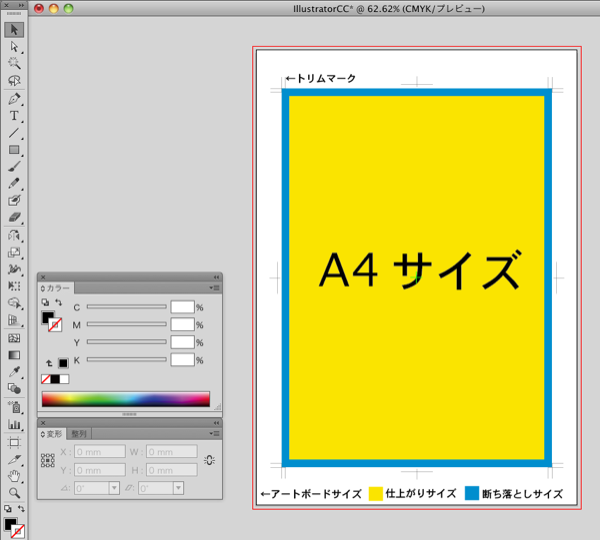Choose the Type tool
This screenshot has width=600, height=540.
click(x=14, y=116)
